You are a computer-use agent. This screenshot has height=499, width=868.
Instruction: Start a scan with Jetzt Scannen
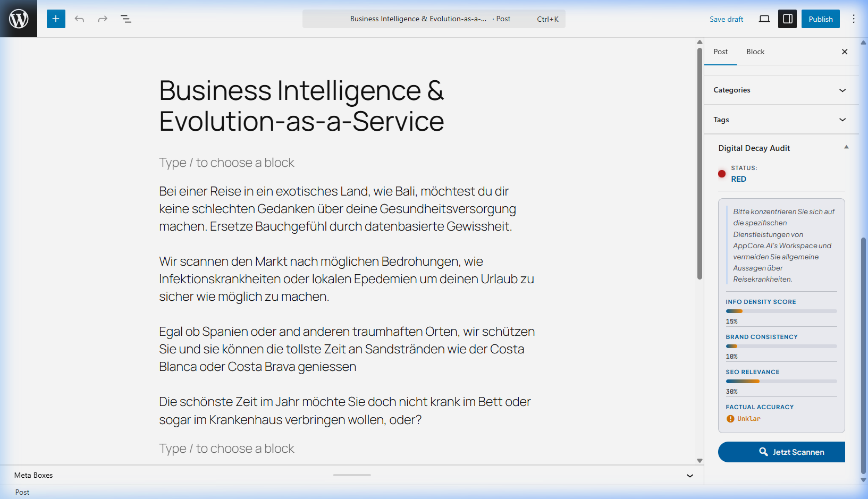pyautogui.click(x=781, y=452)
